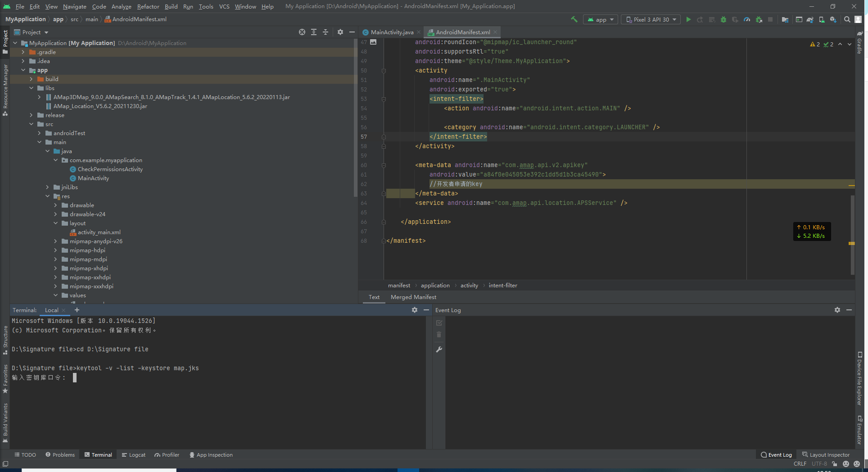
Task: Toggle the Resource Manager tool window
Action: point(5,90)
